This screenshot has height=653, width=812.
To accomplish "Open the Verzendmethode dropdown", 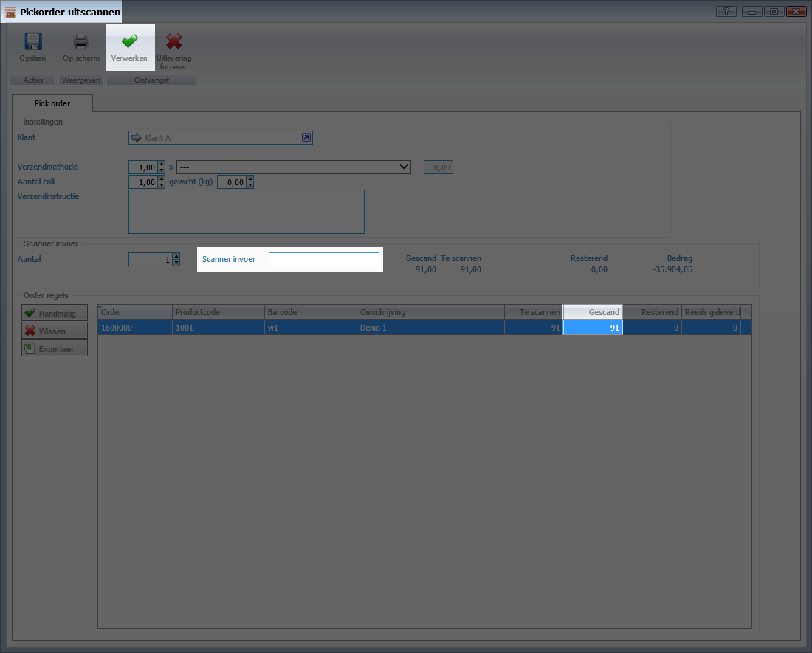I will point(403,167).
